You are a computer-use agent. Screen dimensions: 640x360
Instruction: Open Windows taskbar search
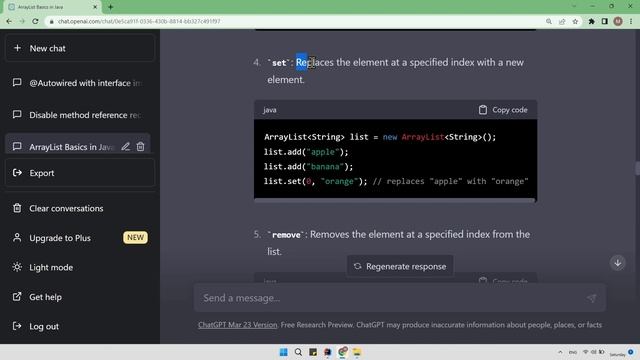(x=298, y=352)
